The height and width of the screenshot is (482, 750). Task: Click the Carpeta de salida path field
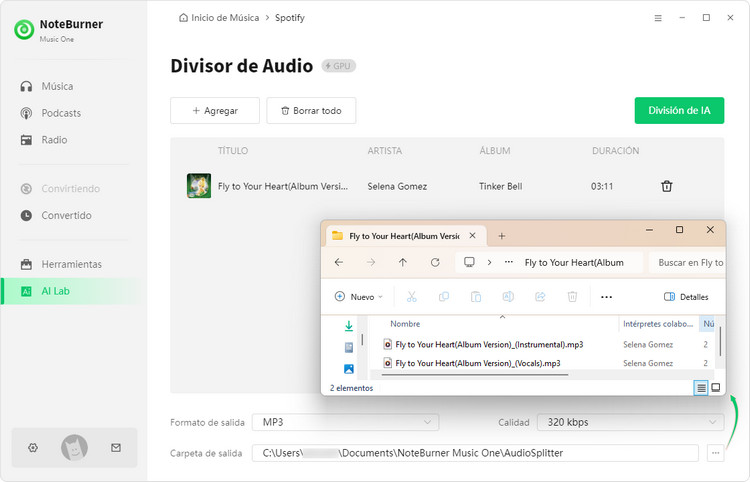click(475, 453)
